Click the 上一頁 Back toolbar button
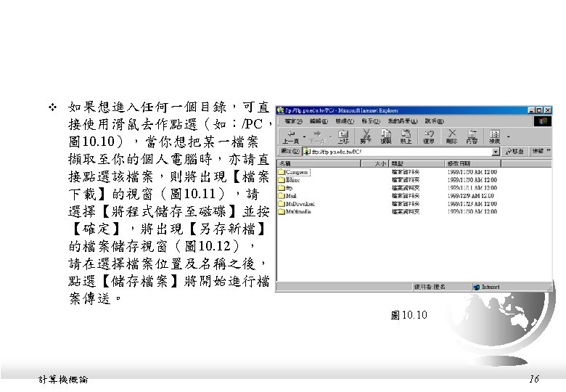566x392 pixels. tap(291, 136)
